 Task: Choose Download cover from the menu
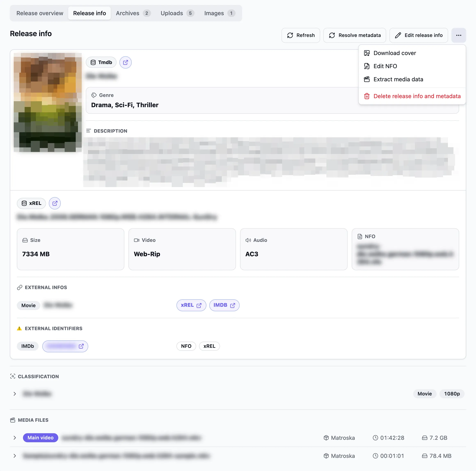412,53
